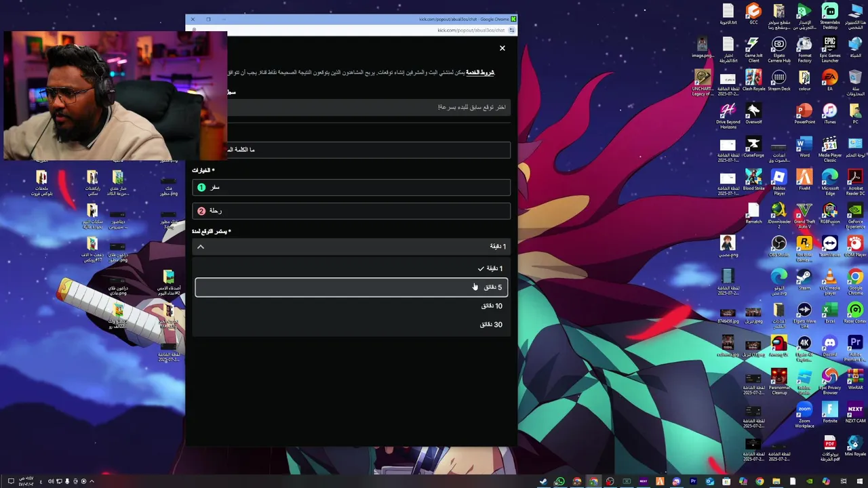
Task: Launch Microsoft Edge desktop shortcut
Action: pos(830,182)
